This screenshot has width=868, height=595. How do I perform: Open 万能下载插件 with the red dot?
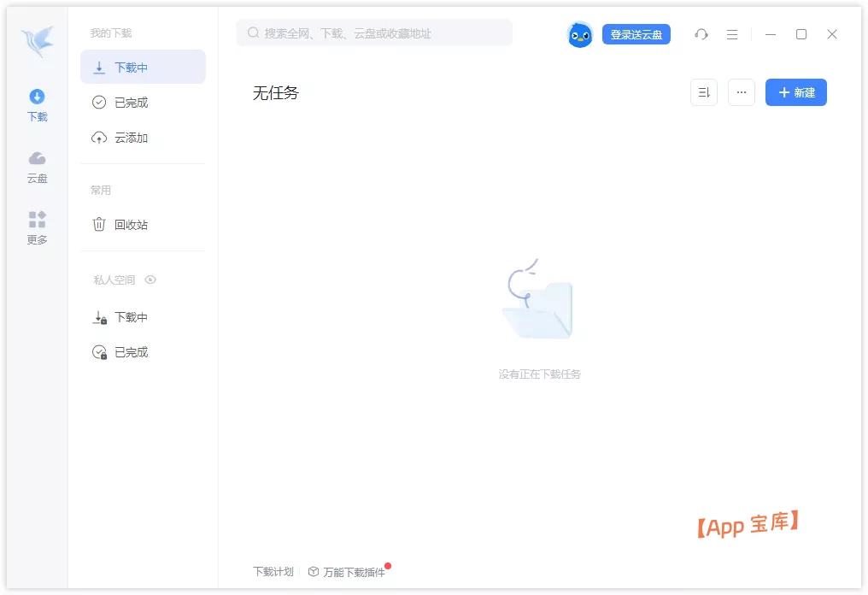pos(354,571)
